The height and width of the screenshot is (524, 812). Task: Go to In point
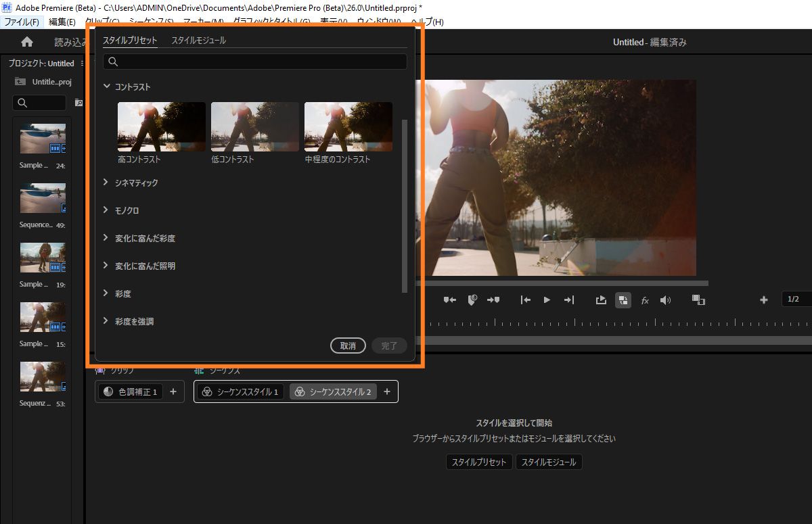click(525, 300)
